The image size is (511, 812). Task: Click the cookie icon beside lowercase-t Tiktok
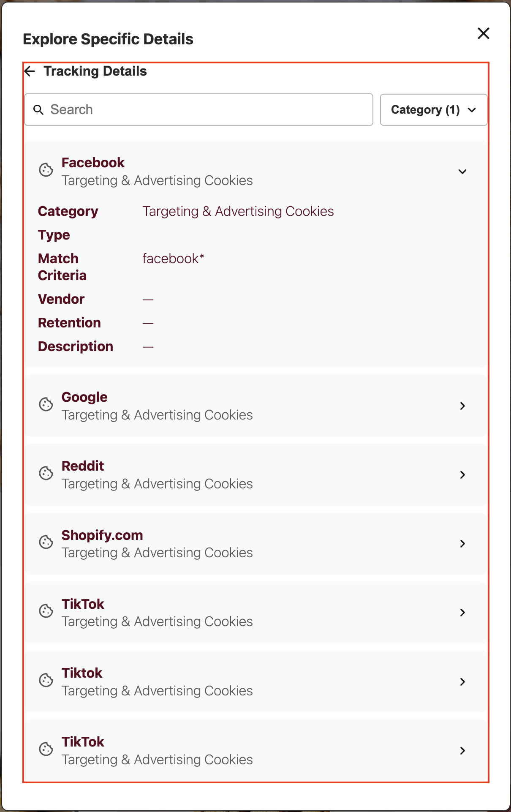(x=46, y=680)
